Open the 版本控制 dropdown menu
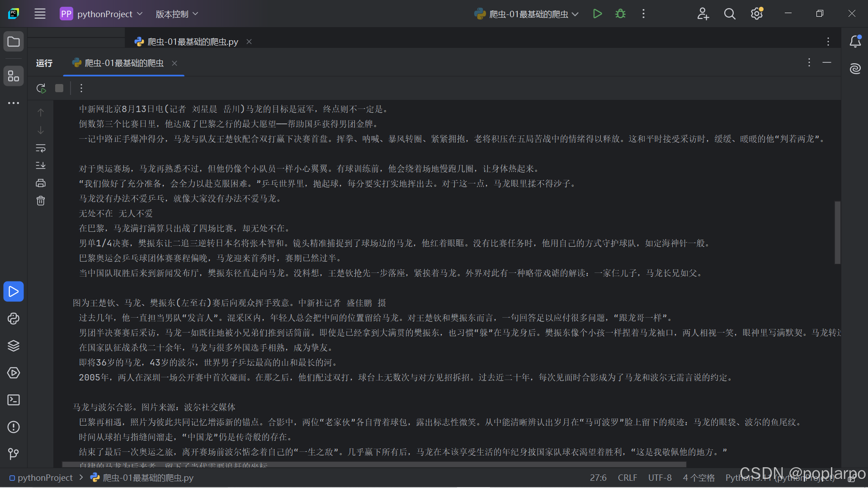Image resolution: width=868 pixels, height=488 pixels. pyautogui.click(x=177, y=14)
